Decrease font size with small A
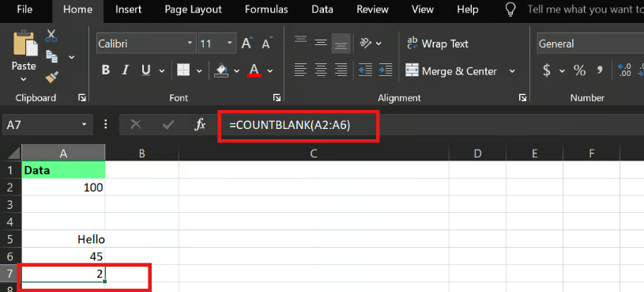 [267, 44]
